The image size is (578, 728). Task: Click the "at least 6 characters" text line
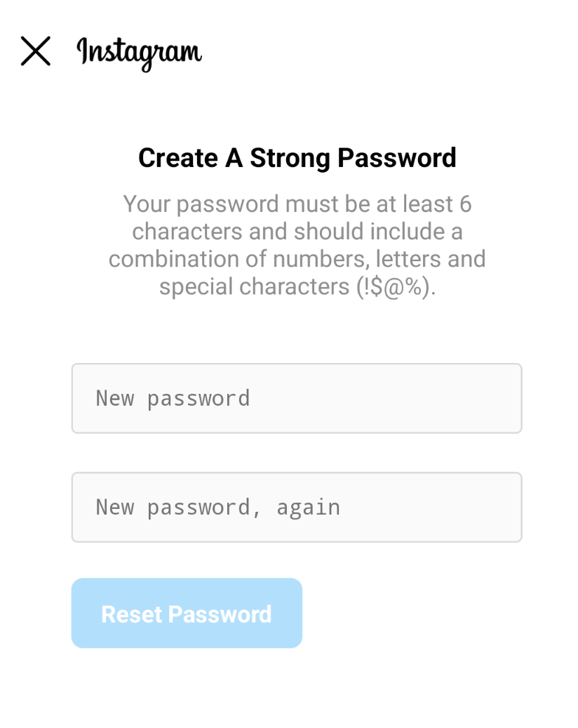[x=297, y=204]
